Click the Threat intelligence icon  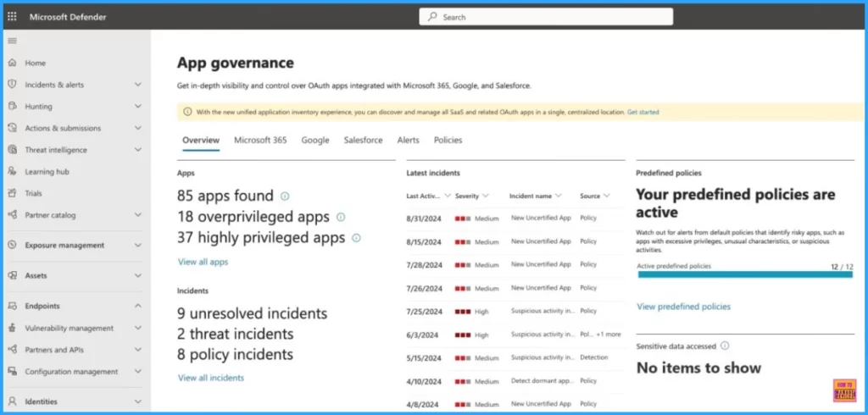click(x=12, y=150)
